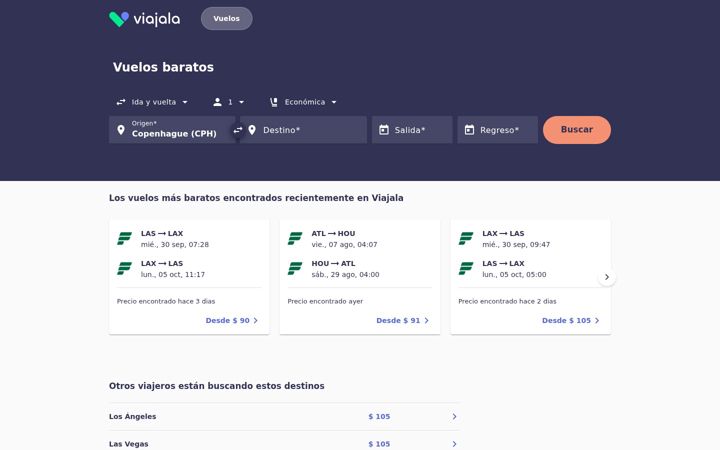Click airline logo for HOU → ATL flight

(x=295, y=269)
